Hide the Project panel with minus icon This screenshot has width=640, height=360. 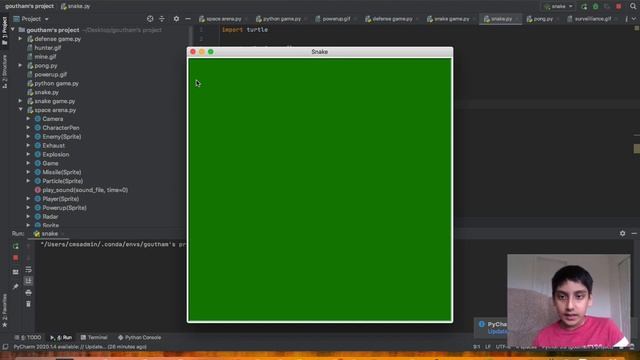point(188,19)
